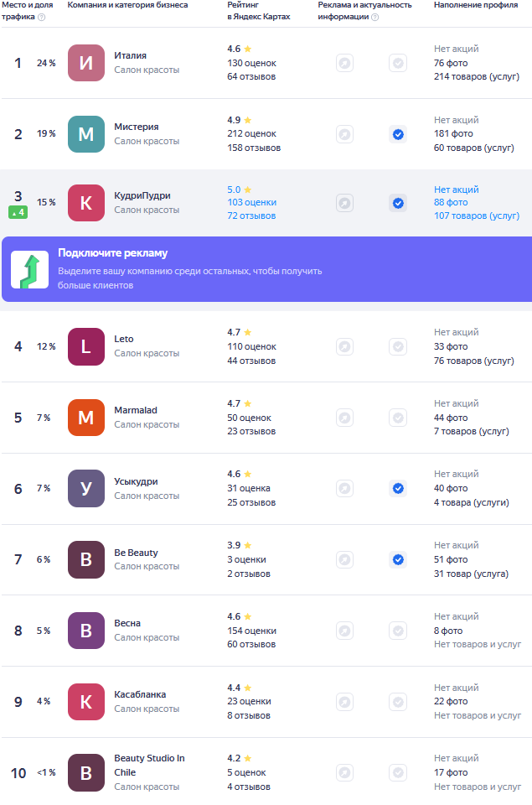Open the 'Нет акций' link for КудриПудри

[x=456, y=190]
